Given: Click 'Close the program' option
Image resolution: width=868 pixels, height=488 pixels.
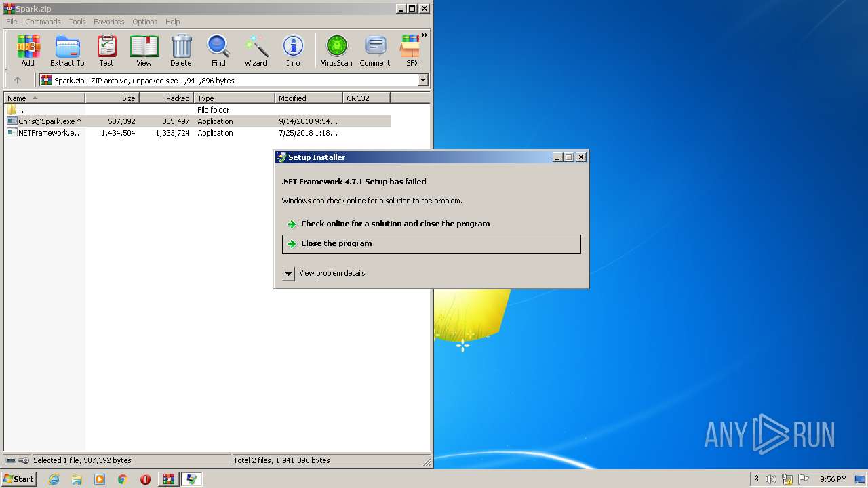Looking at the screenshot, I should click(x=431, y=244).
